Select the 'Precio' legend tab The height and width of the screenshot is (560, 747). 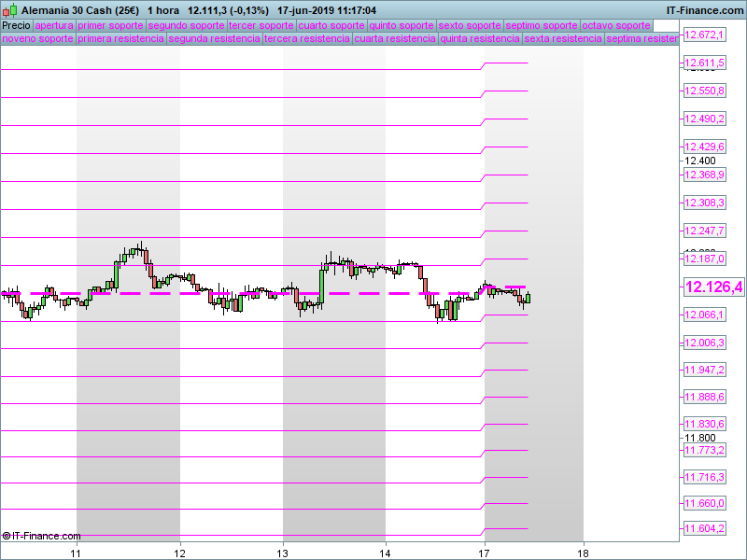click(16, 25)
